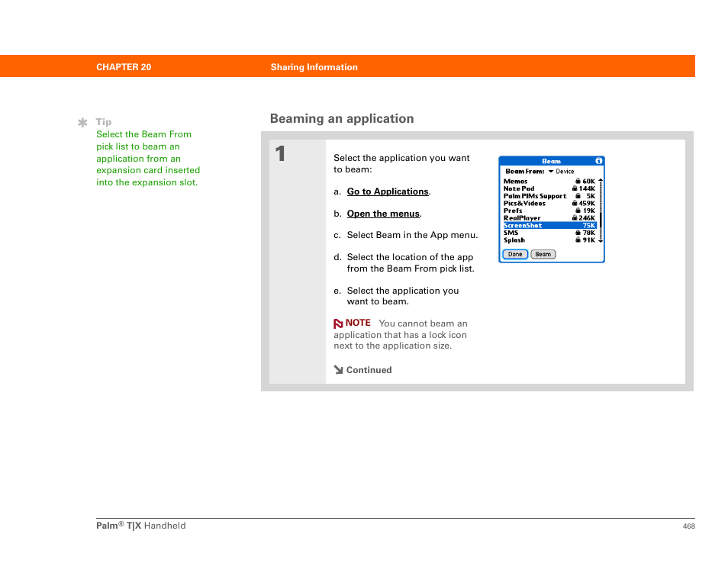Image resolution: width=728 pixels, height=563 pixels.
Task: Click the Beaming an application heading
Action: (x=342, y=119)
